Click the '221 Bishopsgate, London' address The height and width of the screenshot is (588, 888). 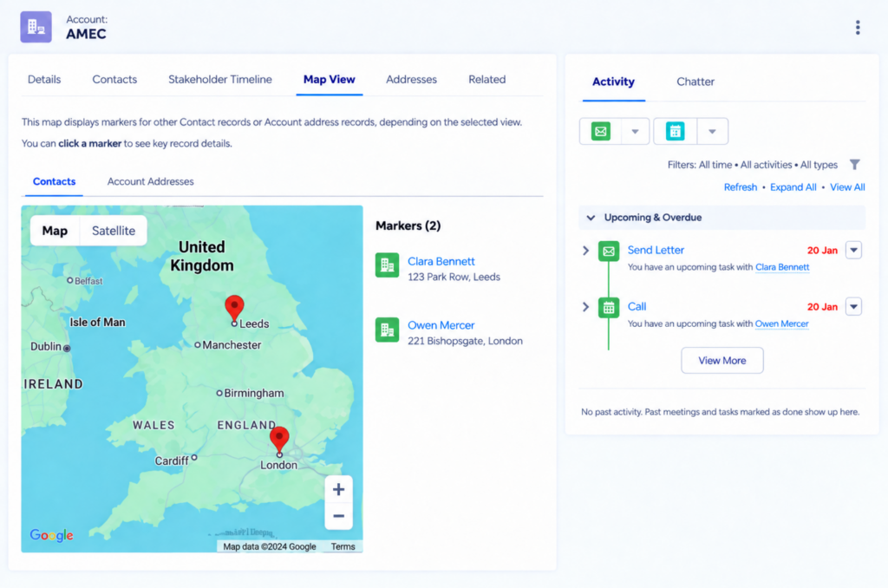tap(465, 341)
